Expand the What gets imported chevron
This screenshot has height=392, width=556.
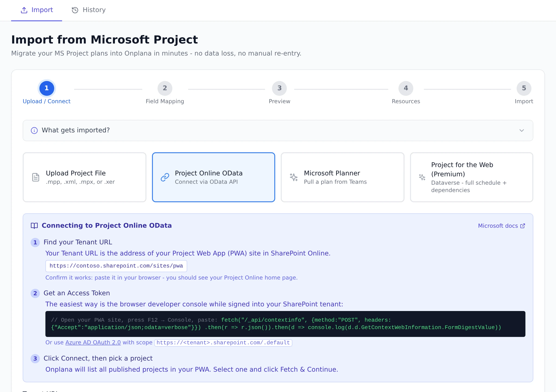pos(521,131)
